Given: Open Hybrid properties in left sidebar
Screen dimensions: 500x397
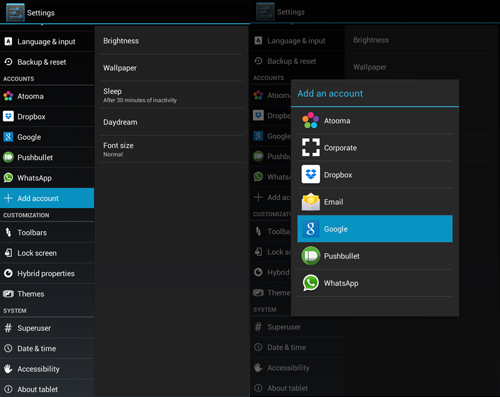Looking at the screenshot, I should pos(47,273).
